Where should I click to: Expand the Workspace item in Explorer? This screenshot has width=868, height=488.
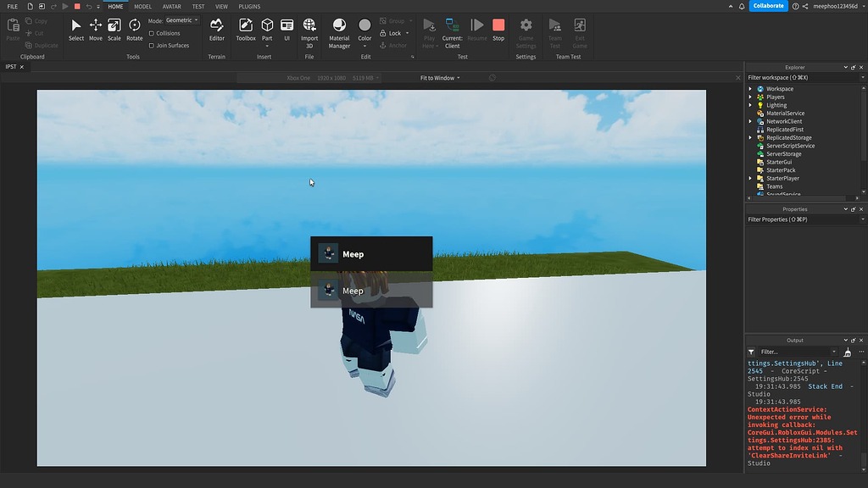coord(750,88)
